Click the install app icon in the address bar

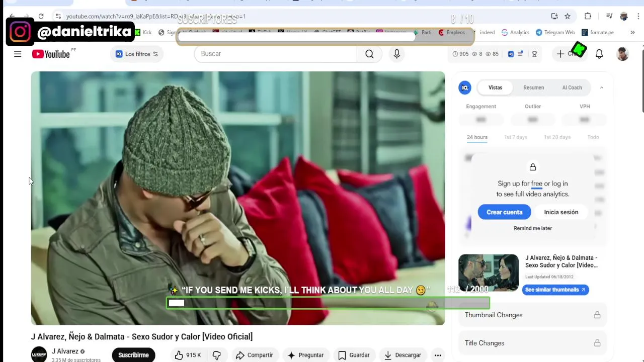tap(554, 16)
